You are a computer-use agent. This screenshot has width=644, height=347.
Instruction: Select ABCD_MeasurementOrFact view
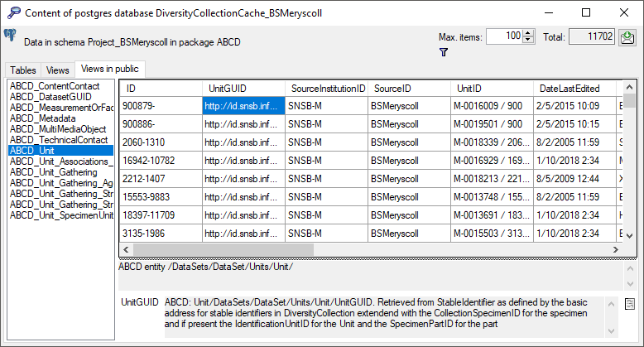tap(61, 108)
